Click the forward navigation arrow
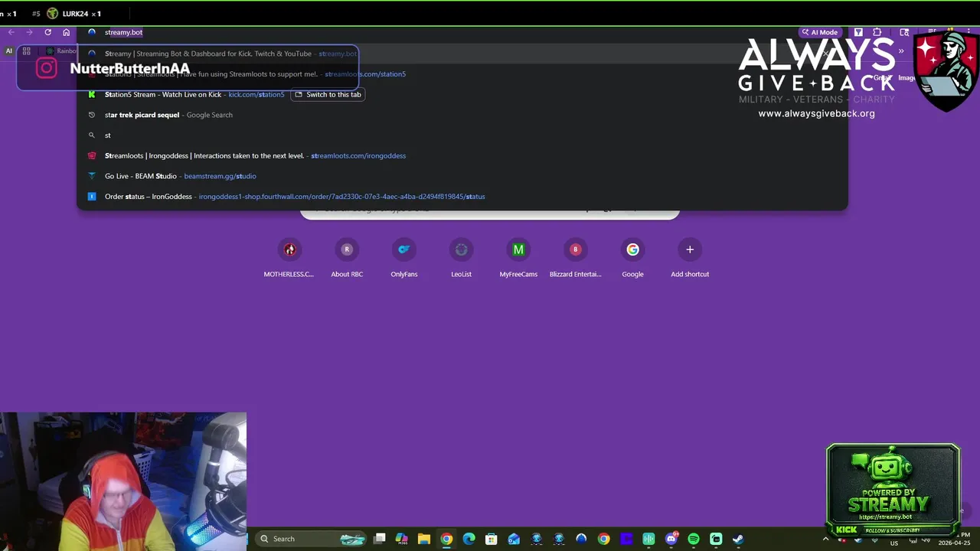This screenshot has width=980, height=551. pos(29,32)
